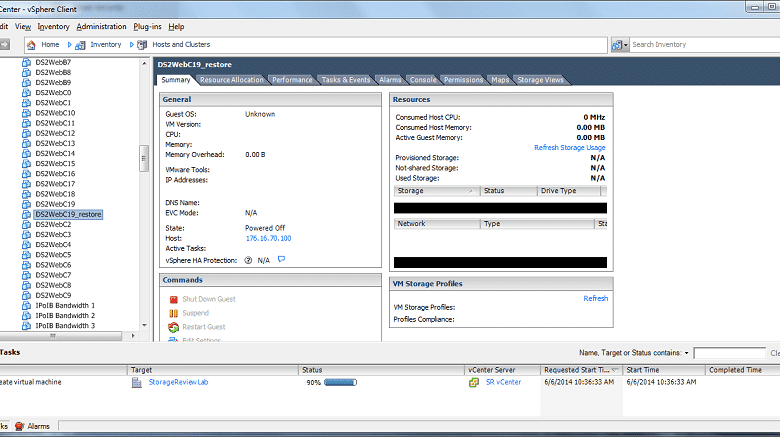This screenshot has width=780, height=437.
Task: Click the VM icon next to DS2WebC5
Action: [x=26, y=255]
